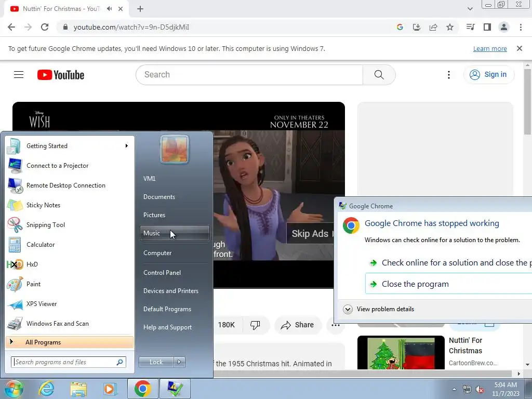Expand All Programs in the Start menu
532x399 pixels.
[x=70, y=342]
